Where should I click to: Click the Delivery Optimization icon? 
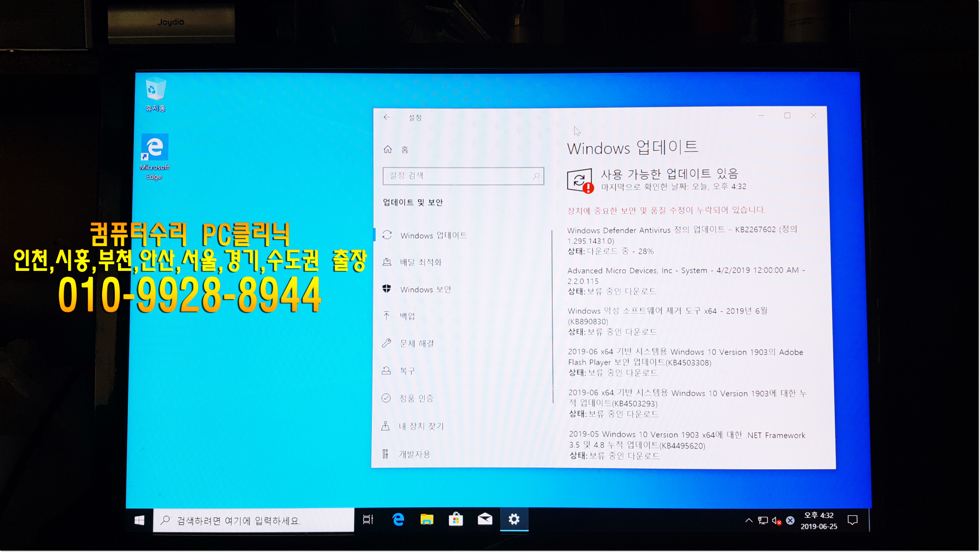coord(387,262)
